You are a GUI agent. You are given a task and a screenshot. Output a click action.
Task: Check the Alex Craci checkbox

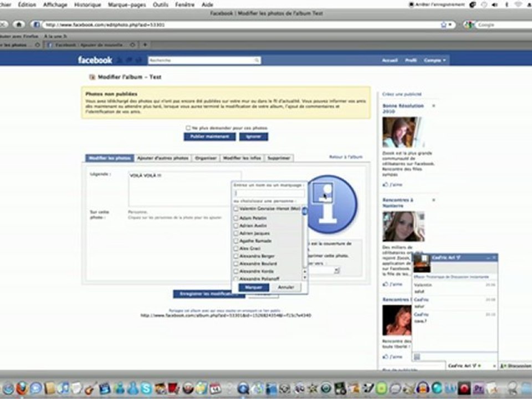click(x=236, y=248)
